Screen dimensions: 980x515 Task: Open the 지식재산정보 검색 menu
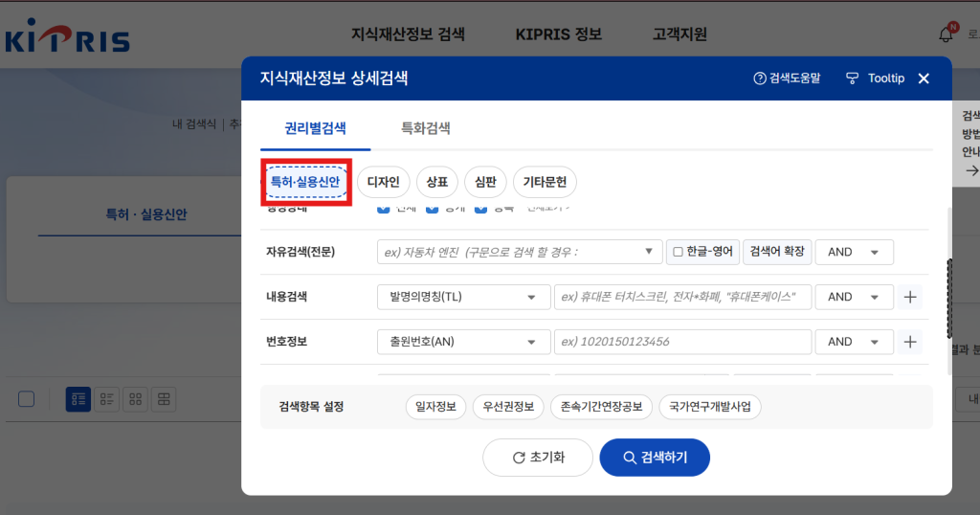click(x=408, y=34)
